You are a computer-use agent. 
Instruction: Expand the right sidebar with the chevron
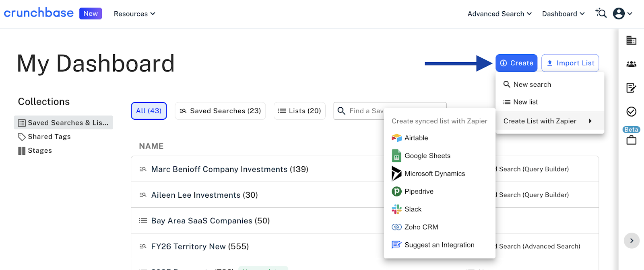point(632,241)
